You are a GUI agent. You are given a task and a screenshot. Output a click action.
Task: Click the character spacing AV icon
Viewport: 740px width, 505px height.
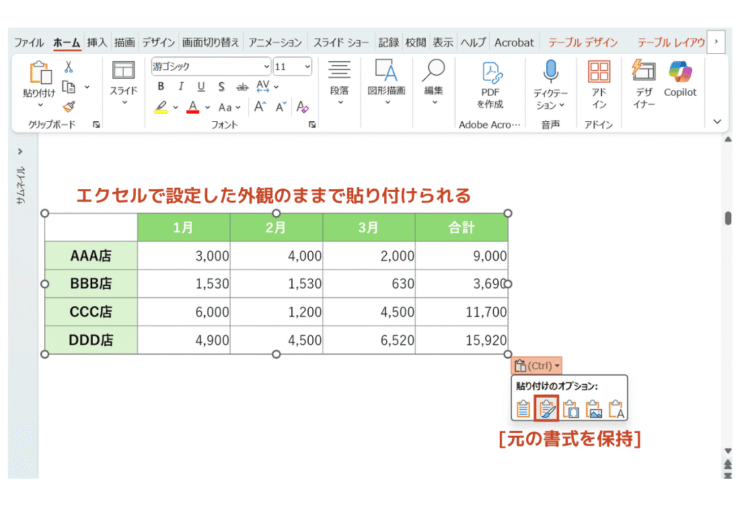[263, 86]
